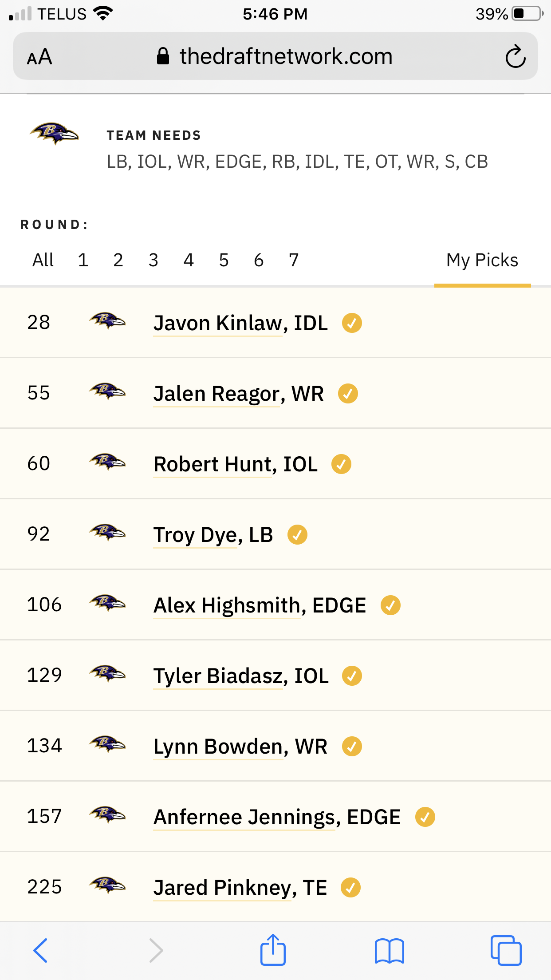Toggle the checkmark beside Troy Dye
Screen dimensions: 551x980
(x=297, y=534)
